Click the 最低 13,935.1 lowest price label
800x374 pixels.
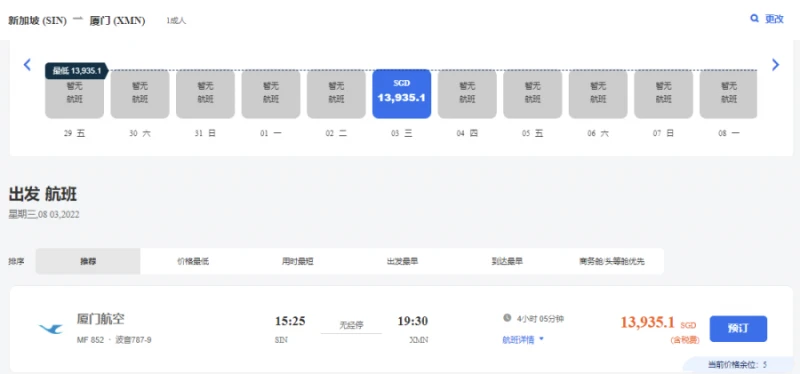(x=76, y=71)
